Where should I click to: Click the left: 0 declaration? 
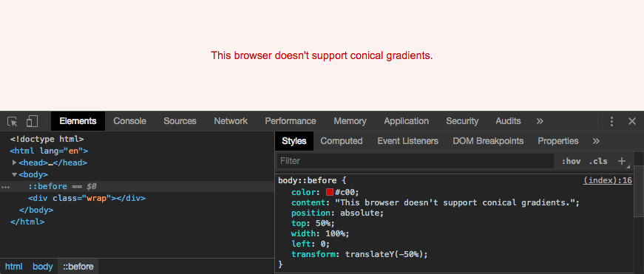311,244
